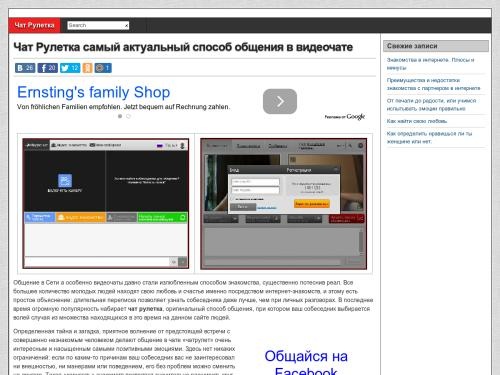The height and width of the screenshot is (375, 500).
Task: Share via the Facebook button showing 20
Action: tap(48, 68)
